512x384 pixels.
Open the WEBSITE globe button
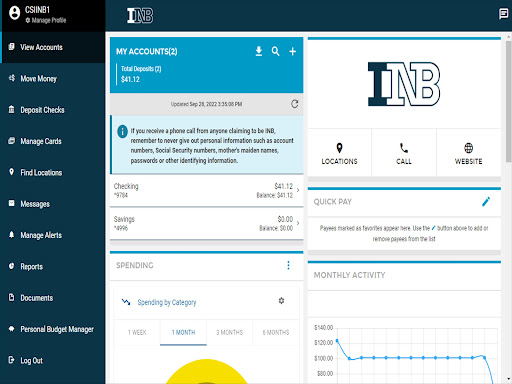468,153
